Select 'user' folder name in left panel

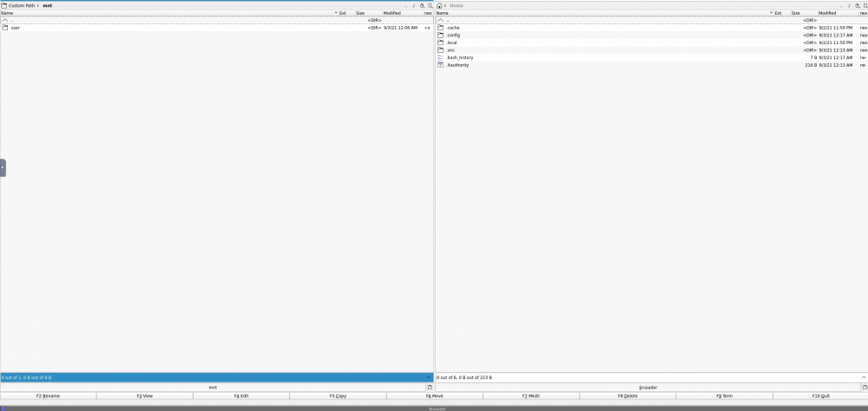15,28
